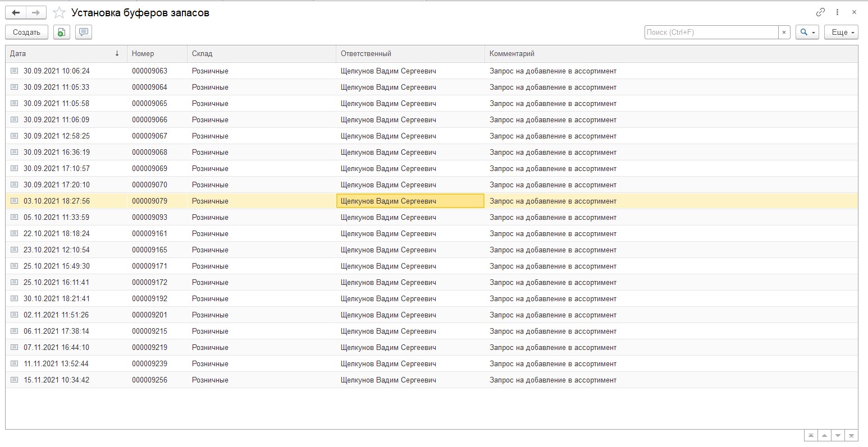
Task: Get link to this list (chain icon)
Action: [820, 12]
